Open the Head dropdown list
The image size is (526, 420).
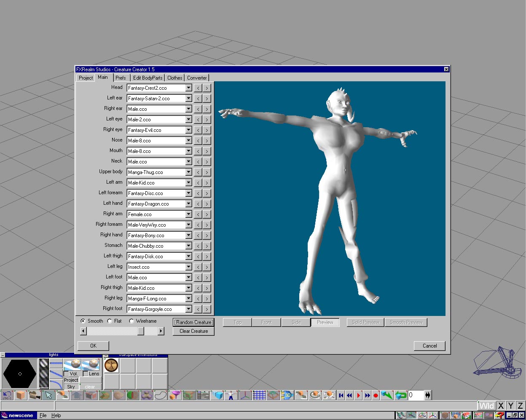pyautogui.click(x=188, y=88)
